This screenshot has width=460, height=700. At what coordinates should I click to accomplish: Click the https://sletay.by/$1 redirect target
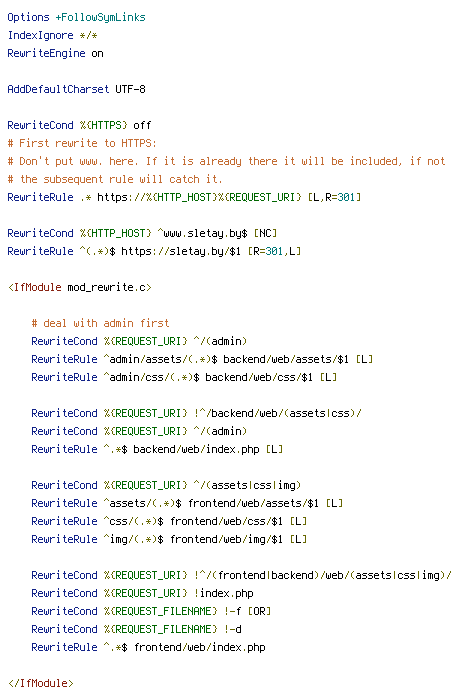pyautogui.click(x=181, y=251)
